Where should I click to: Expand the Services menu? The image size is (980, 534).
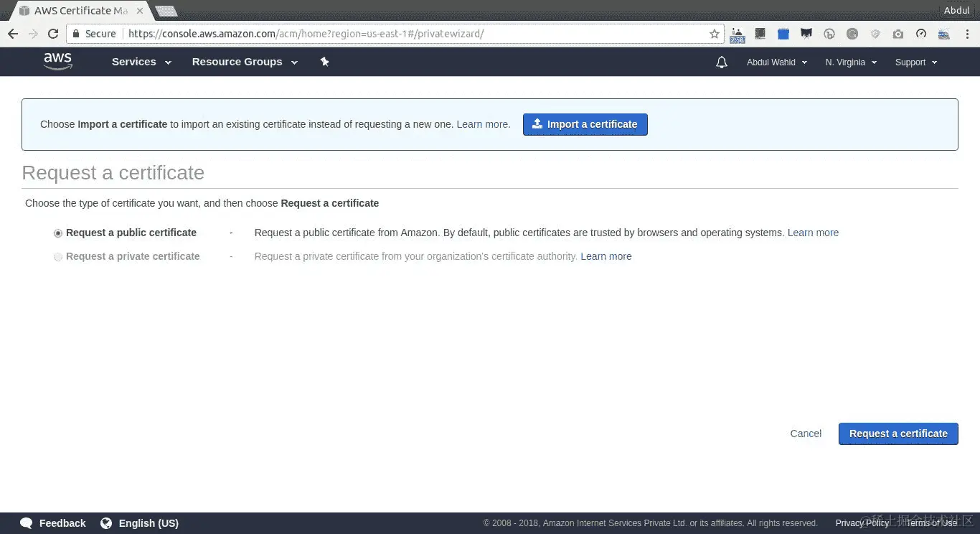[x=141, y=62]
